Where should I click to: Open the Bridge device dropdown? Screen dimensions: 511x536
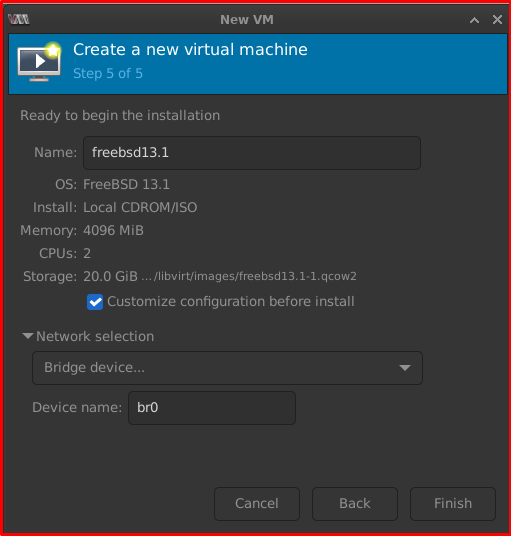pyautogui.click(x=227, y=368)
